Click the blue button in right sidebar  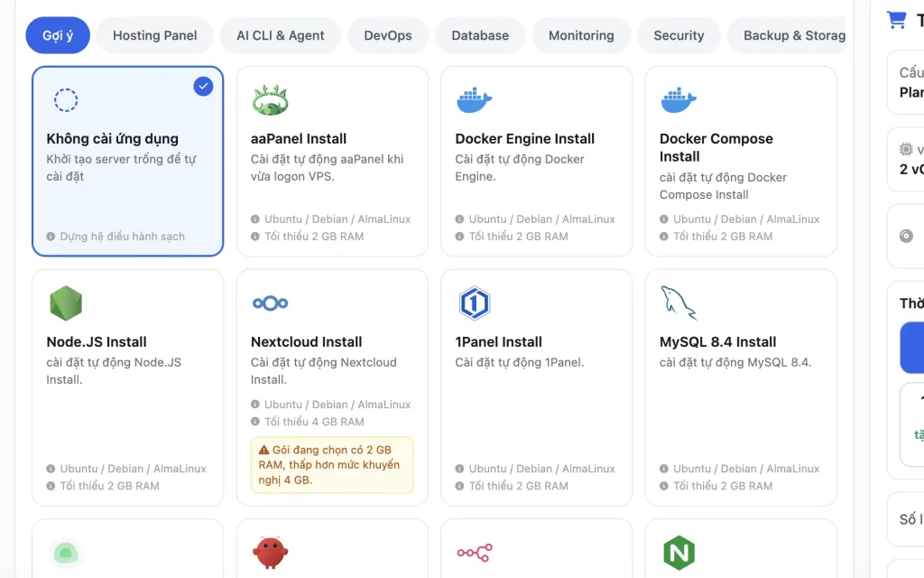(911, 348)
